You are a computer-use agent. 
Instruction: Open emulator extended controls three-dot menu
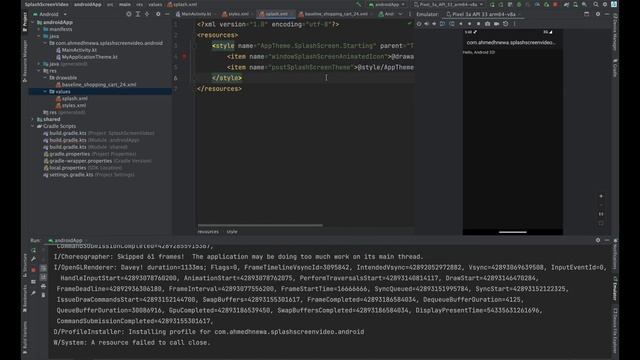tap(514, 24)
